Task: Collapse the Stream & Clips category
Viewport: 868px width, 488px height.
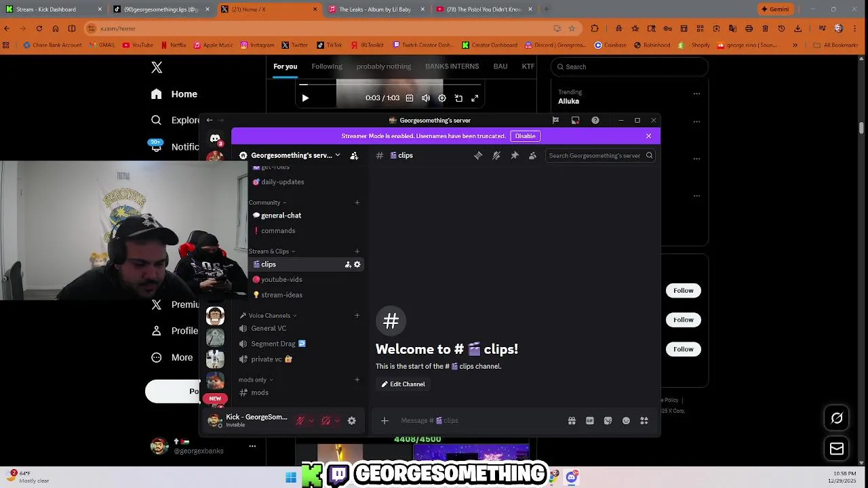Action: [271, 251]
